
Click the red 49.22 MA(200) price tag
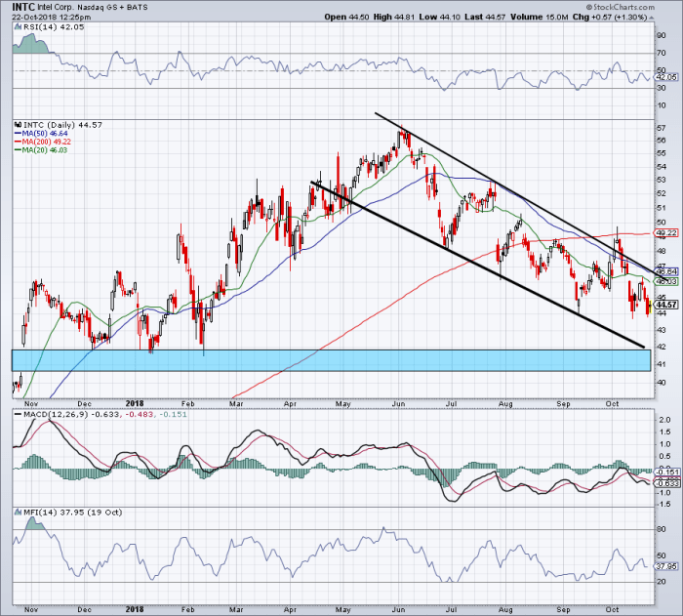[666, 232]
